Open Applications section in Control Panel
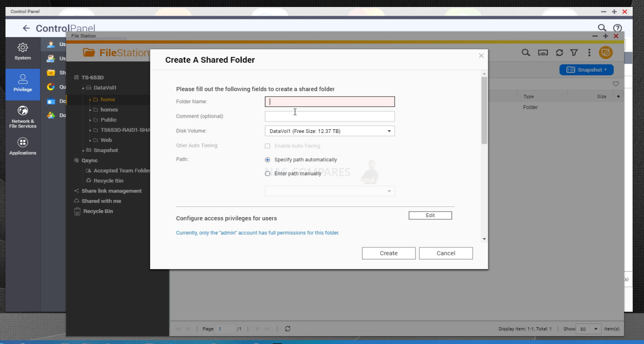 click(23, 146)
